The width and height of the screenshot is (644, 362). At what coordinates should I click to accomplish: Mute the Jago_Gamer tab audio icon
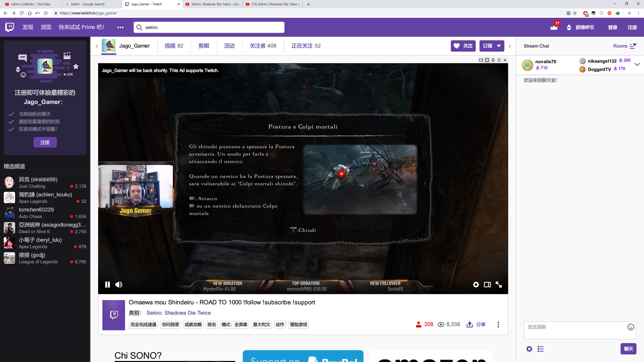click(179, 4)
